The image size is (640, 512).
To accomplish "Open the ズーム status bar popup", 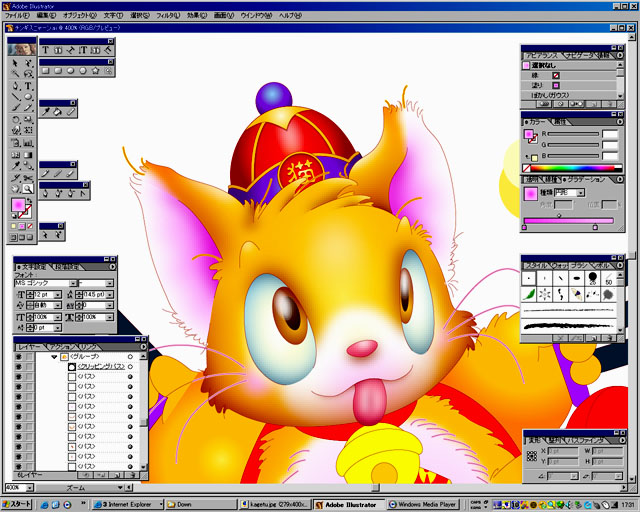I will (120, 488).
